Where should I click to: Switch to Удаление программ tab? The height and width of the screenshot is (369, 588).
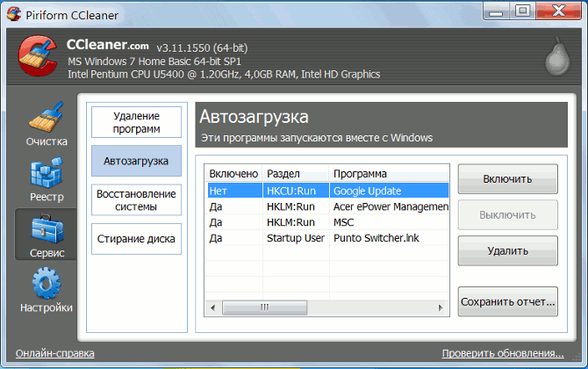pyautogui.click(x=137, y=122)
